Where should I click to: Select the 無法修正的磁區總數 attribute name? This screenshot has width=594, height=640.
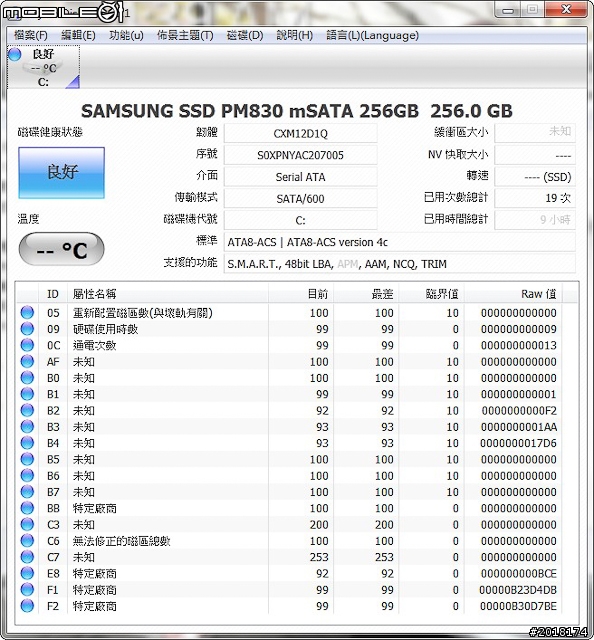(121, 541)
